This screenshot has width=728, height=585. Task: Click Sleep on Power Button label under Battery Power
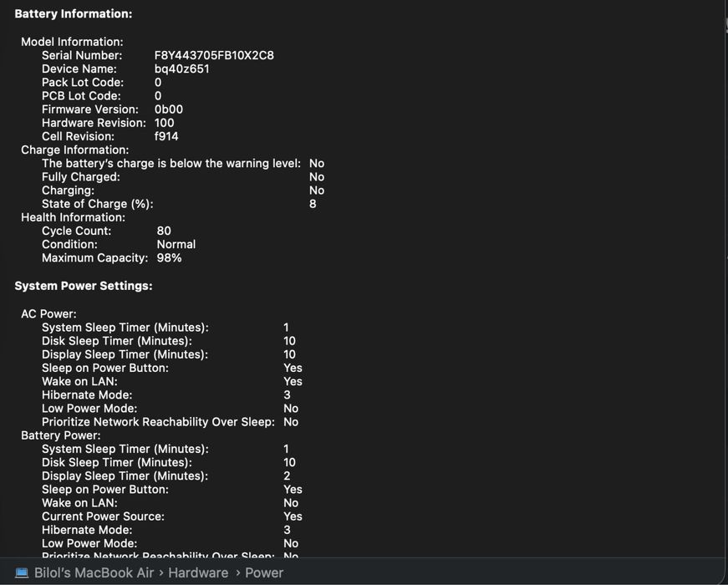pos(105,489)
